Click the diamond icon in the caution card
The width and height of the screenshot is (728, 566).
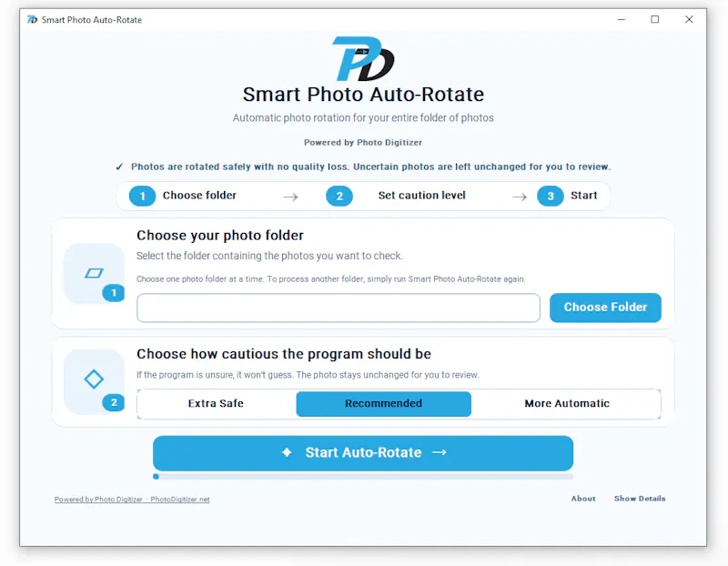94,379
